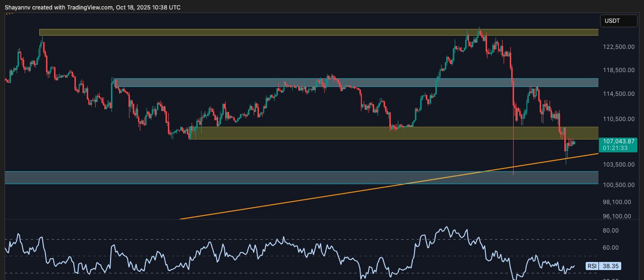
Task: Select the RSI 60.00 axis label
Action: pyautogui.click(x=611, y=248)
